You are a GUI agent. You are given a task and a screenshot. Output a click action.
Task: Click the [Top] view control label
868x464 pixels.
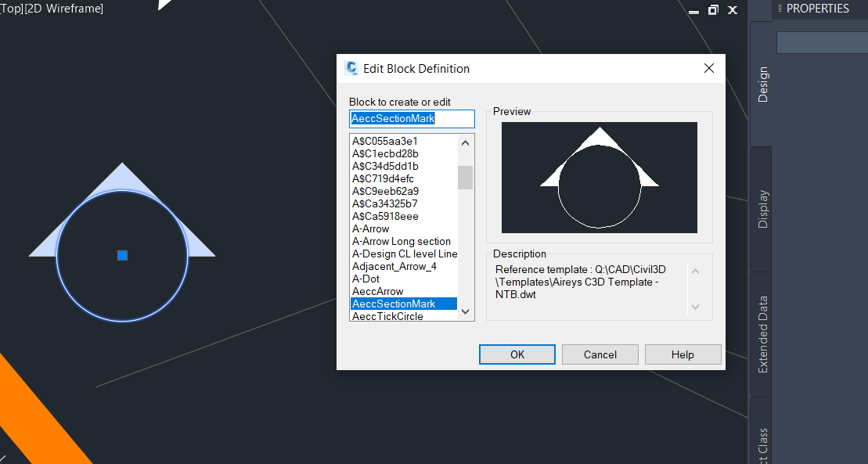tap(10, 9)
